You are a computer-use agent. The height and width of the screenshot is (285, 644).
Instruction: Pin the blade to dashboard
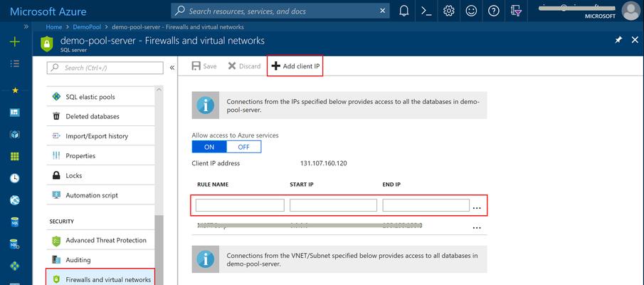(x=618, y=40)
